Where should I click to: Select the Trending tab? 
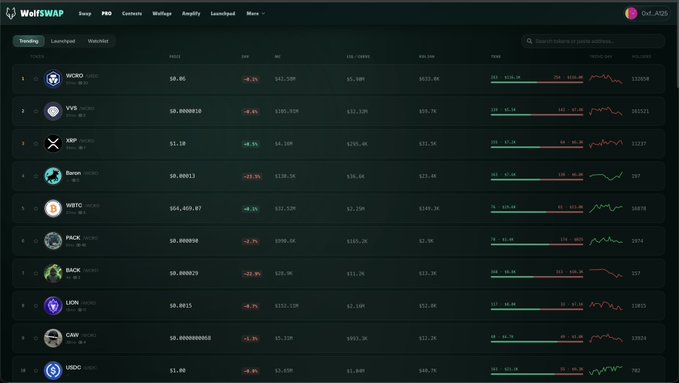pyautogui.click(x=29, y=41)
